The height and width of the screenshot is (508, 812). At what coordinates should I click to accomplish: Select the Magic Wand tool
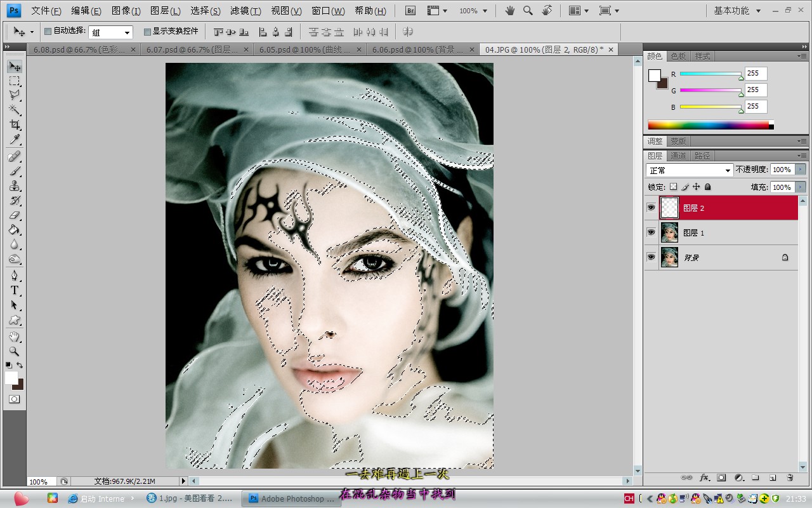(15, 110)
